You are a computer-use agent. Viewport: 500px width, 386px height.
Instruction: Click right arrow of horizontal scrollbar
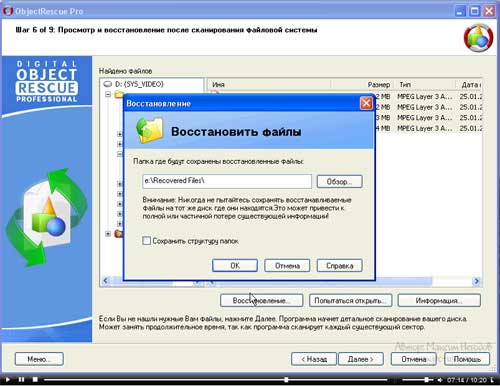point(477,281)
